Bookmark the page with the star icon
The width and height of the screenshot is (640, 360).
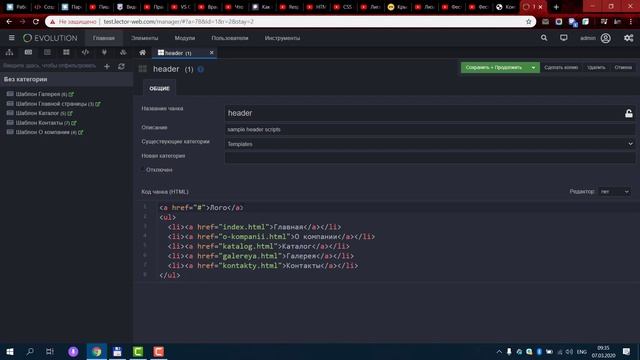(529, 22)
